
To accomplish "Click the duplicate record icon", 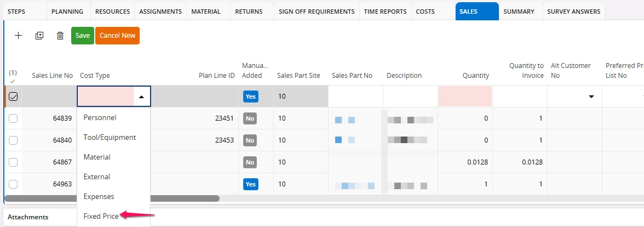I will 39,36.
